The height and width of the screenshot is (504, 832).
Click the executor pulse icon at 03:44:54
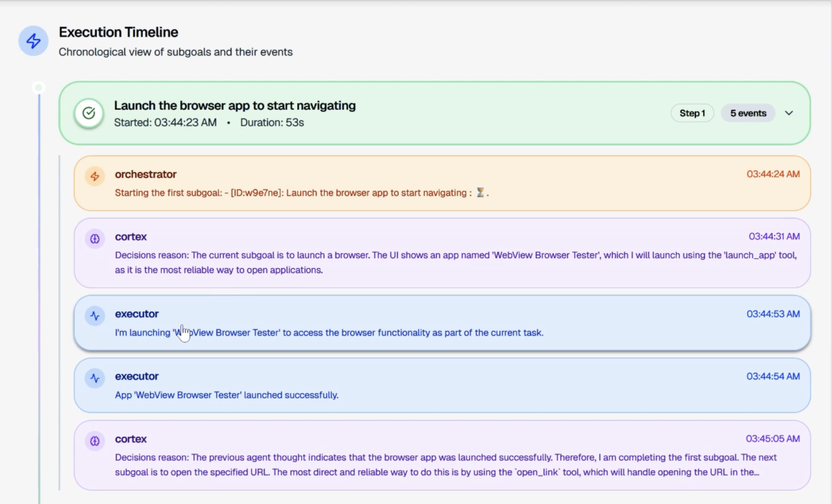95,378
